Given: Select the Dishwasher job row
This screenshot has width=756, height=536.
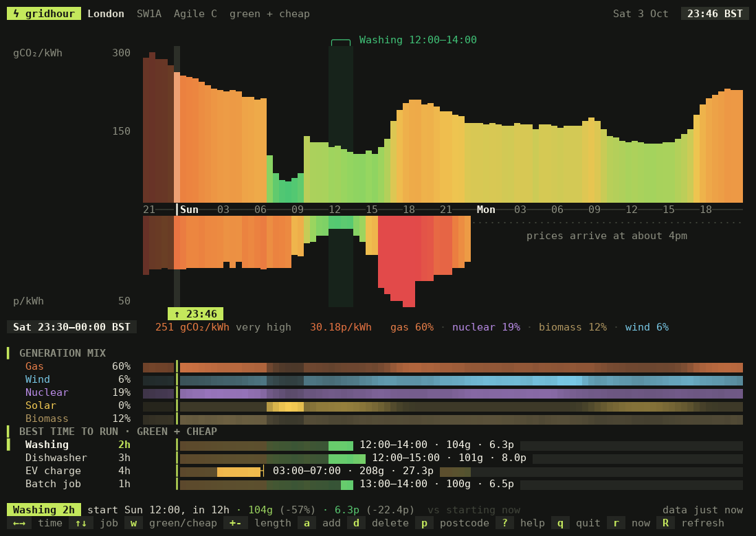Looking at the screenshot, I should click(375, 458).
